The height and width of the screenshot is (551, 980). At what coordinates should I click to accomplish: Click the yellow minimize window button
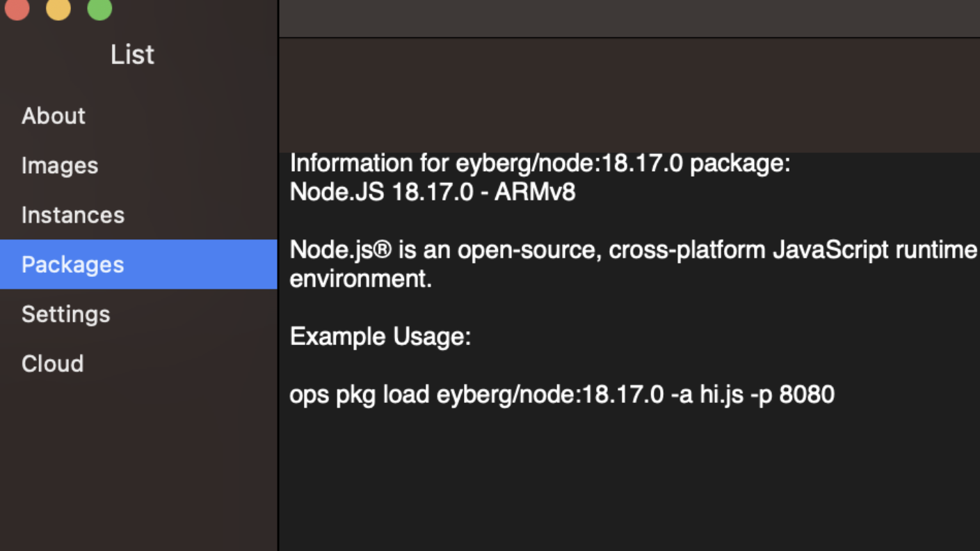58,8
